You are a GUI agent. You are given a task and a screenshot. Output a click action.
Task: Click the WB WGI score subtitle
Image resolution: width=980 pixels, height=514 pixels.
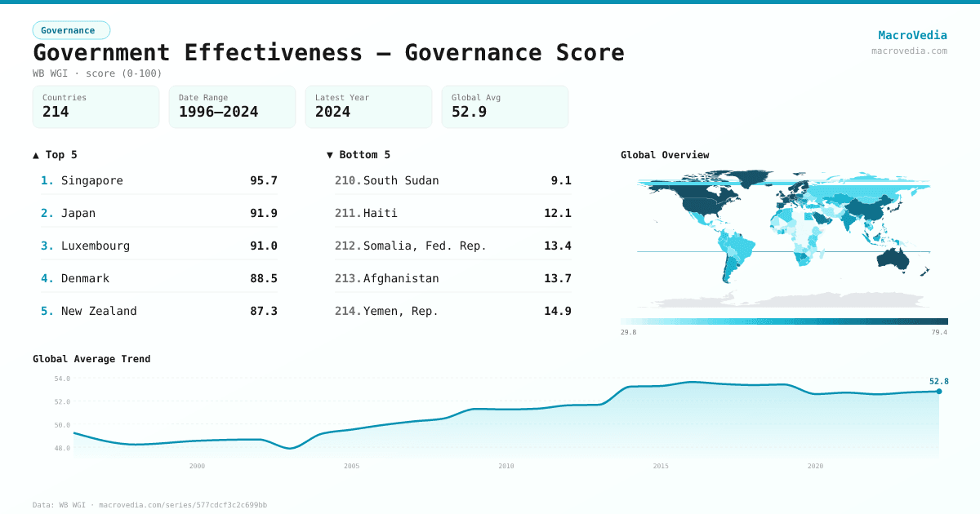pyautogui.click(x=97, y=73)
